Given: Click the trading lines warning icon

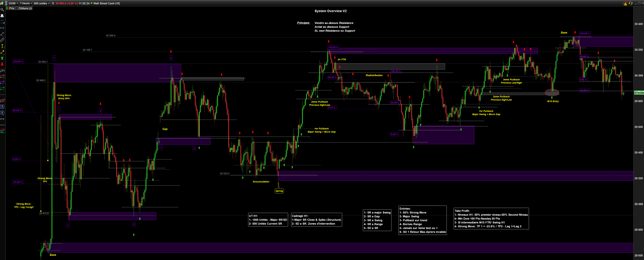Looking at the screenshot, I should (625, 3).
